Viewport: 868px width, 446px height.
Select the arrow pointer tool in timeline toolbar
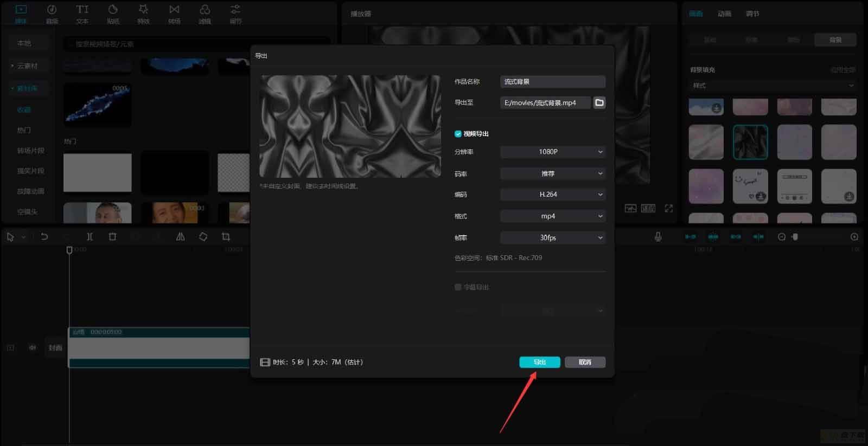(x=10, y=237)
